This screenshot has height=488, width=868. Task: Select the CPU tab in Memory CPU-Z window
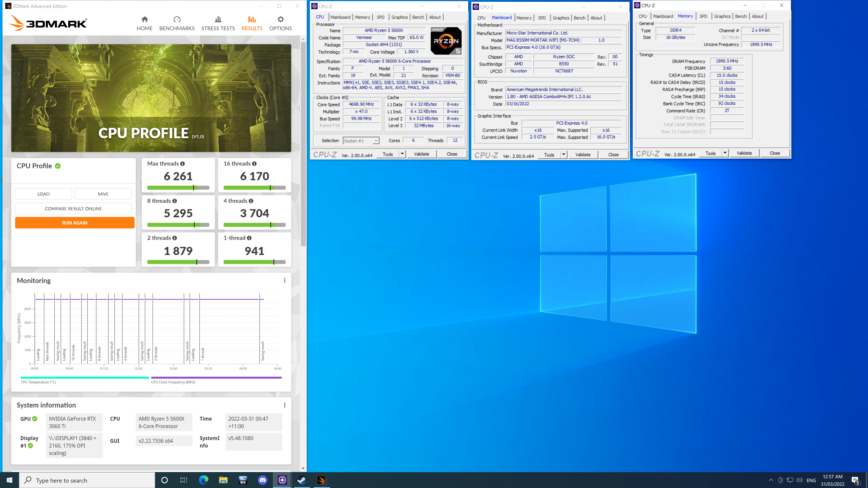click(x=643, y=16)
